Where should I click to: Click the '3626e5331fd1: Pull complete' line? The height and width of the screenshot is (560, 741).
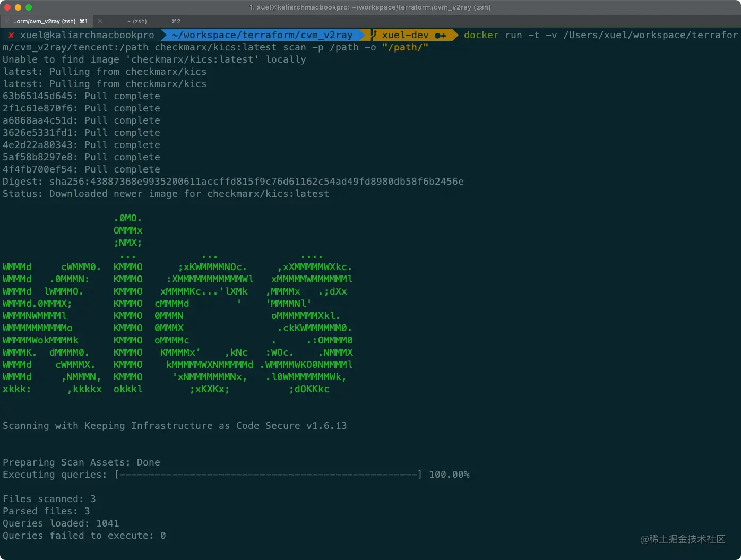(81, 133)
